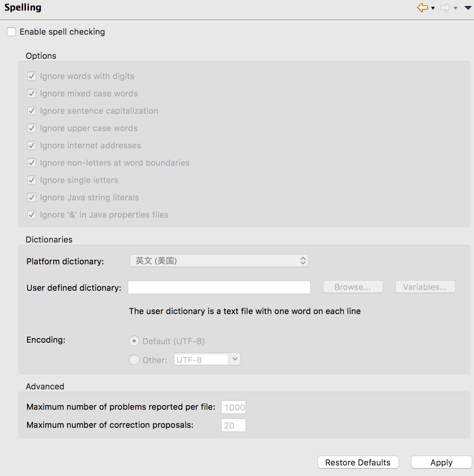474x476 pixels.
Task: Click the Advanced group label
Action: tap(45, 386)
